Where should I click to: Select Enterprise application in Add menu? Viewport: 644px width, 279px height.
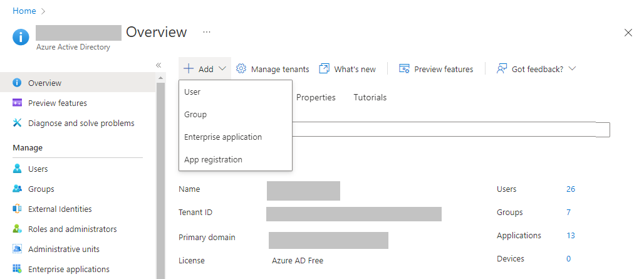236,137
